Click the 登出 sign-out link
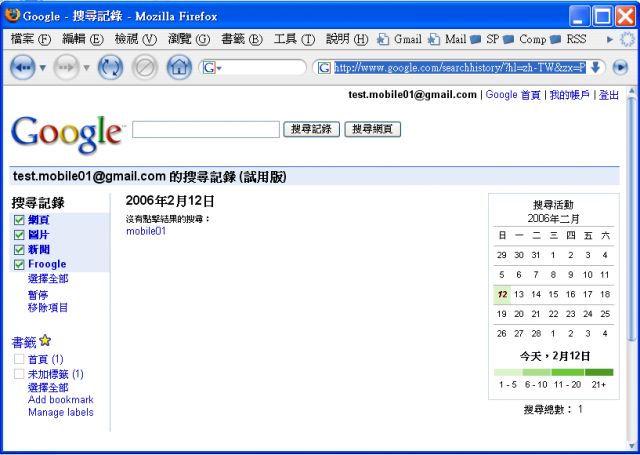The width and height of the screenshot is (640, 455). tap(609, 95)
